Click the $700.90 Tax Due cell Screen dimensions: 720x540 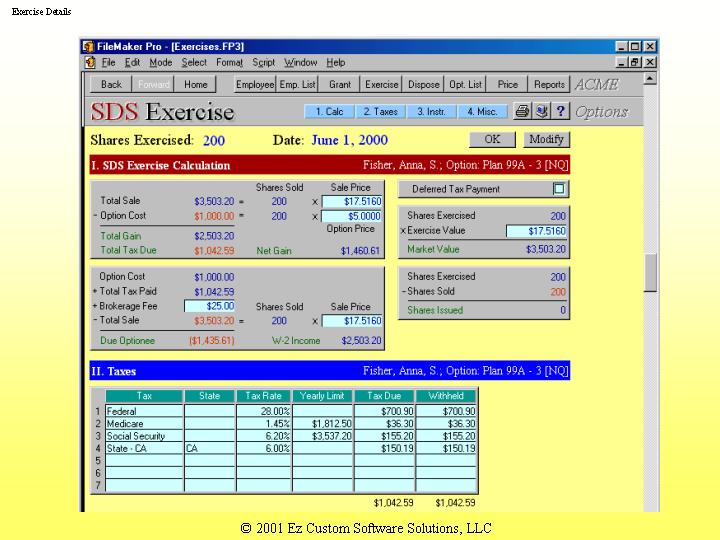(384, 411)
